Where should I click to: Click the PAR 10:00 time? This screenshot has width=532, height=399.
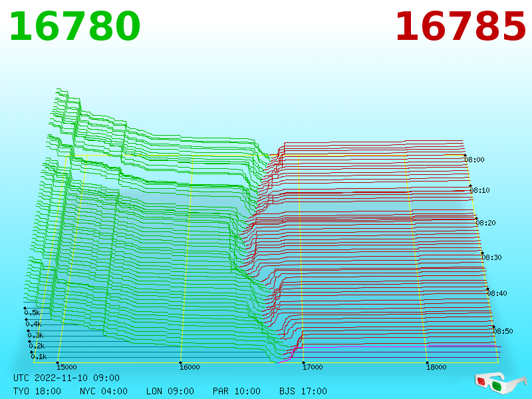point(237,391)
